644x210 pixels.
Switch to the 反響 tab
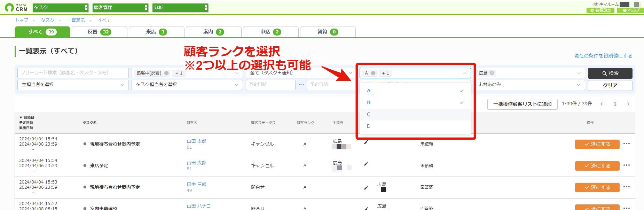point(99,32)
